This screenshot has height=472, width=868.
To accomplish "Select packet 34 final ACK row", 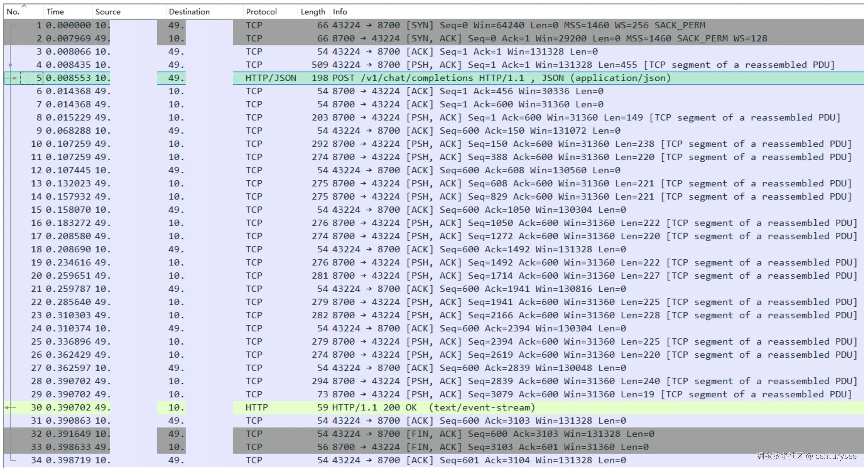I will coord(420,460).
